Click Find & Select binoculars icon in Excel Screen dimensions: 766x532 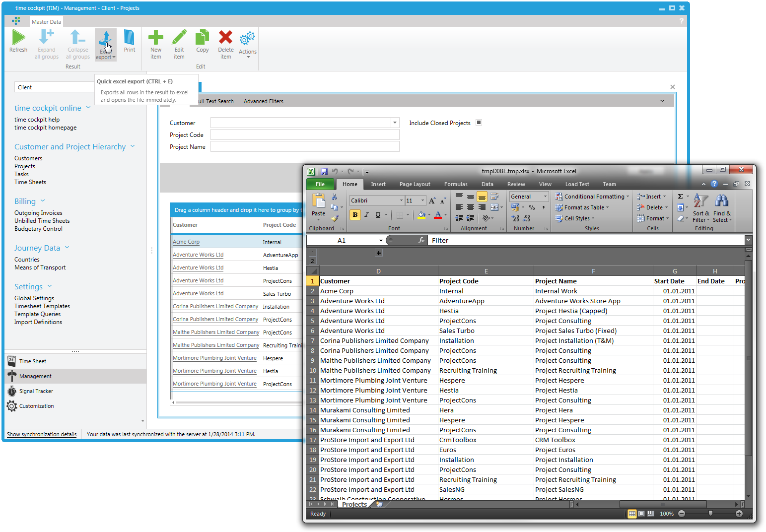click(x=721, y=201)
